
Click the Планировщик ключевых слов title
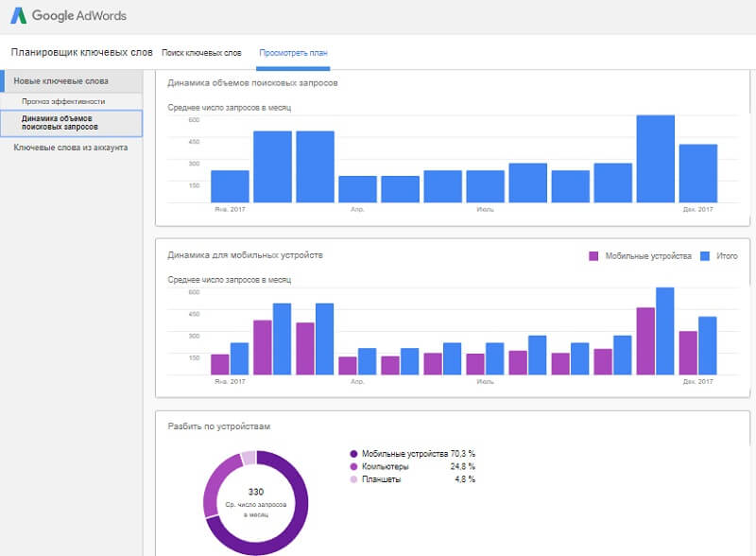point(81,52)
